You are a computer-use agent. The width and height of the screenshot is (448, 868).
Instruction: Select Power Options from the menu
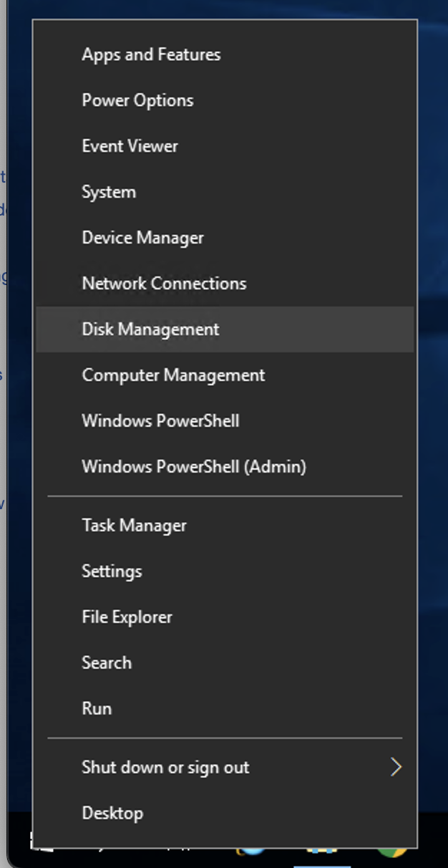click(137, 100)
